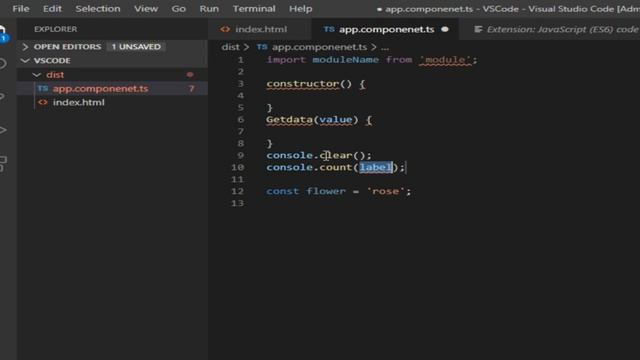Image resolution: width=640 pixels, height=360 pixels.
Task: Click the dist breadcrumb segment
Action: point(230,47)
